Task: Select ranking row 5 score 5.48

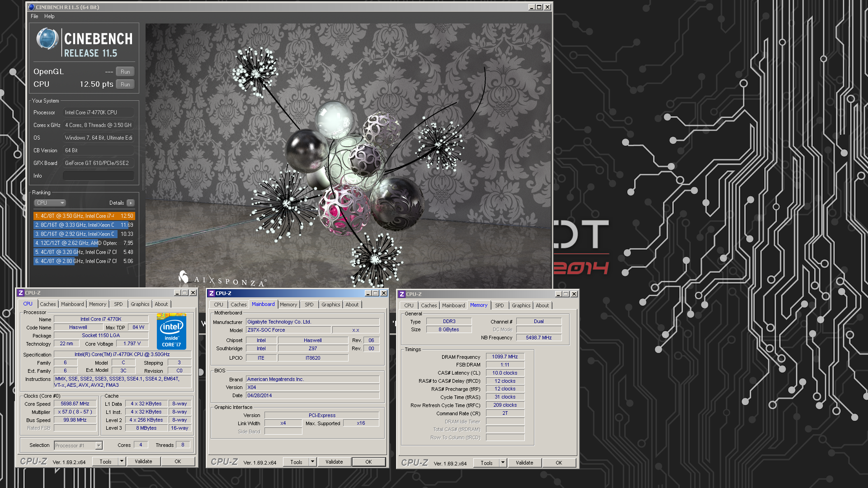Action: click(84, 252)
